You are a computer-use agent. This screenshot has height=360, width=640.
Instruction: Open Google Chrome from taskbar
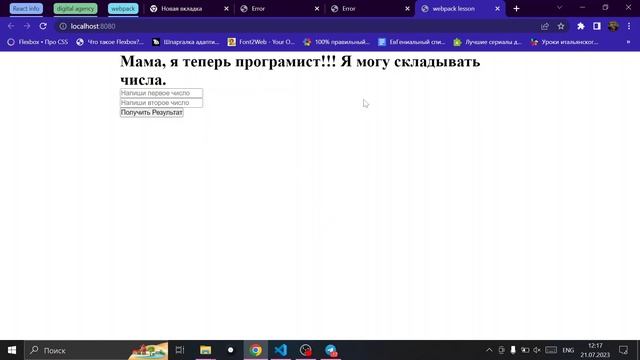tap(256, 350)
